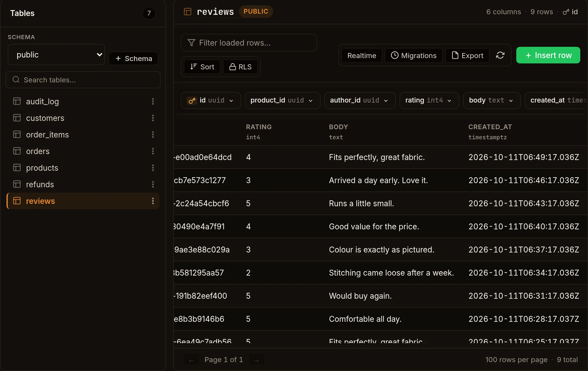The width and height of the screenshot is (588, 371).
Task: Open the orders row options menu
Action: tap(153, 151)
